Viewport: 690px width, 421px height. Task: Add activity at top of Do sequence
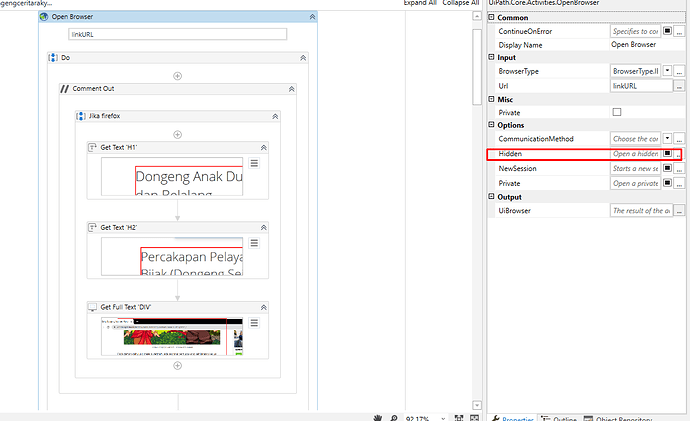click(x=177, y=76)
